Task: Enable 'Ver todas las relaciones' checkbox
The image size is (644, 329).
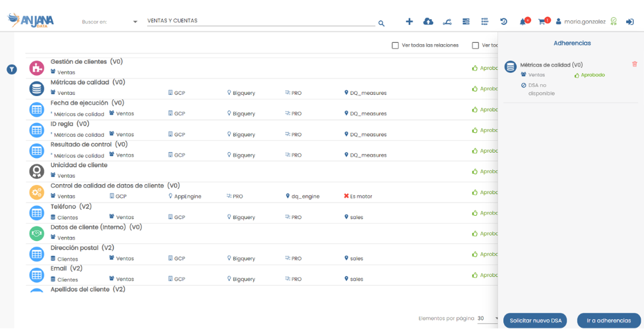Action: [x=395, y=45]
